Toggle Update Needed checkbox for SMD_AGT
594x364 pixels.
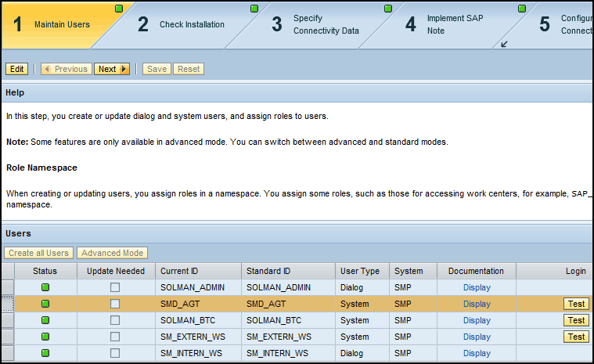(x=115, y=304)
